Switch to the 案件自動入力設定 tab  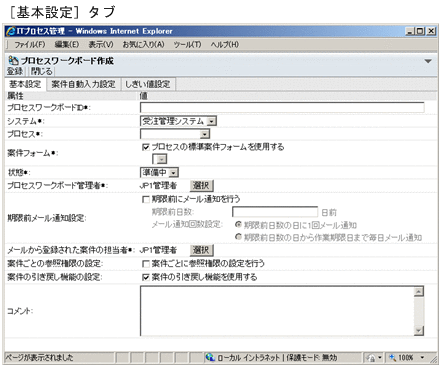[83, 84]
